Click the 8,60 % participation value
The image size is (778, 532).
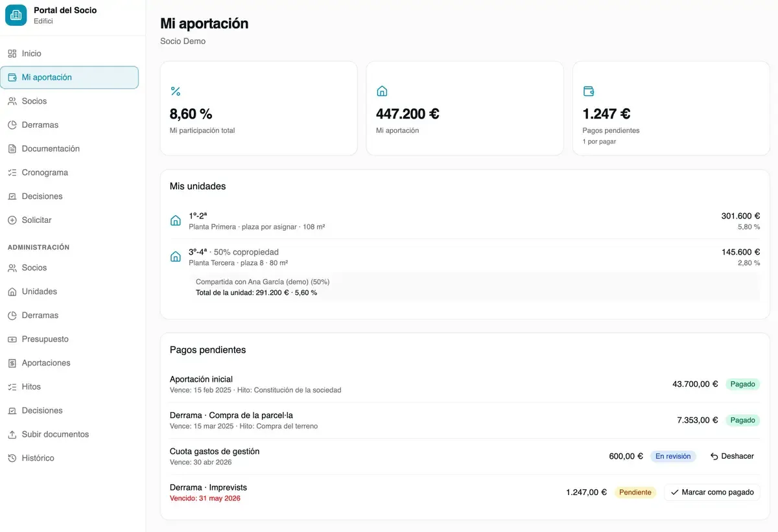point(191,114)
